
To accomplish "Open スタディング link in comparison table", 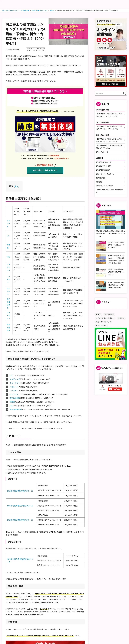I will (8, 267).
